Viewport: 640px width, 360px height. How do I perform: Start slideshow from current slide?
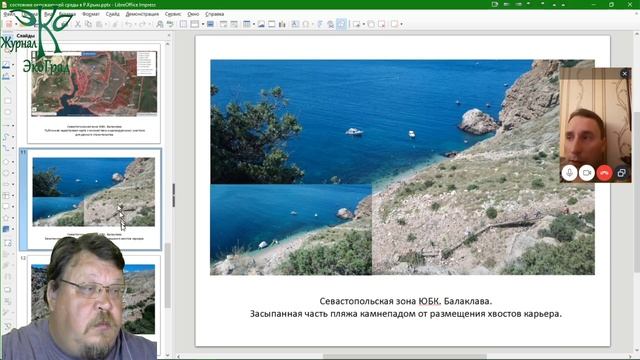(234, 24)
